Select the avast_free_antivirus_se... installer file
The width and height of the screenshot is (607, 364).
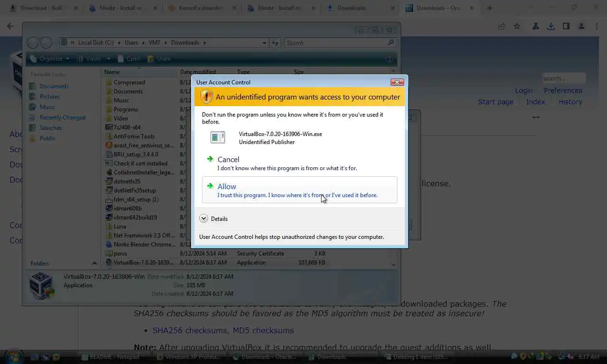pyautogui.click(x=140, y=146)
